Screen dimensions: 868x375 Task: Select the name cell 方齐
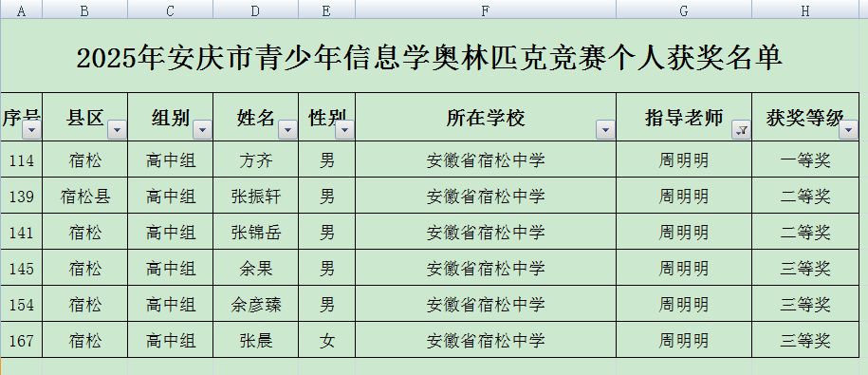[255, 159]
